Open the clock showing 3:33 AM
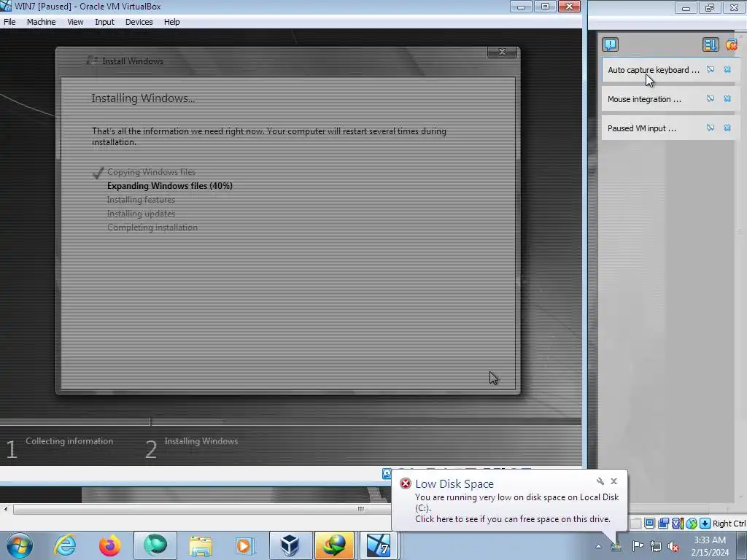Viewport: 747px width, 560px height. (x=710, y=546)
